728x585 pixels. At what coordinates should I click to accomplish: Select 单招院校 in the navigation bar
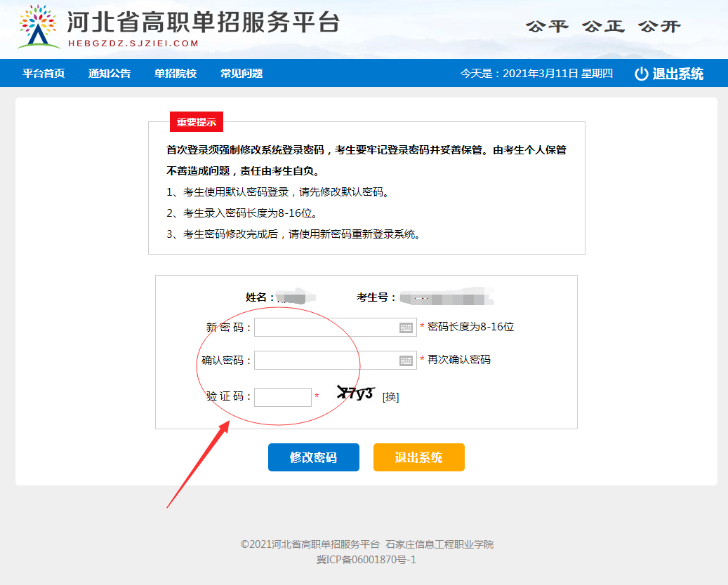tap(175, 73)
